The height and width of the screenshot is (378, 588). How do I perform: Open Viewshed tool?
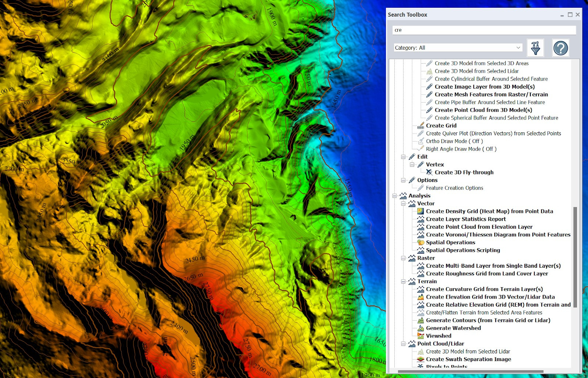[x=438, y=336]
